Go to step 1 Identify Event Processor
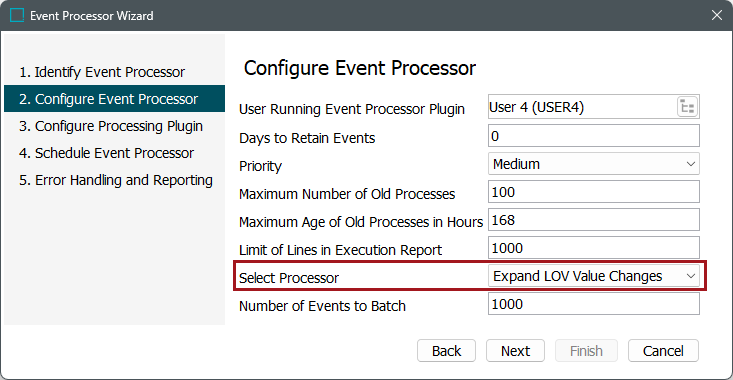 (x=102, y=72)
